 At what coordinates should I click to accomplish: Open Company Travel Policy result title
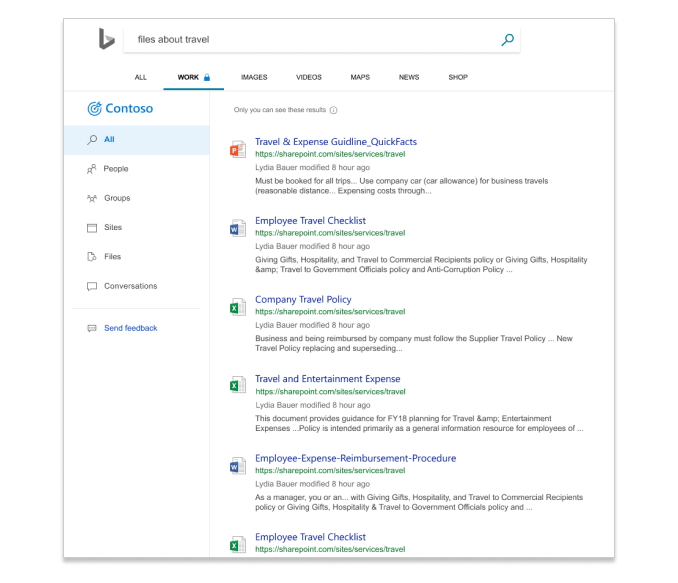303,299
